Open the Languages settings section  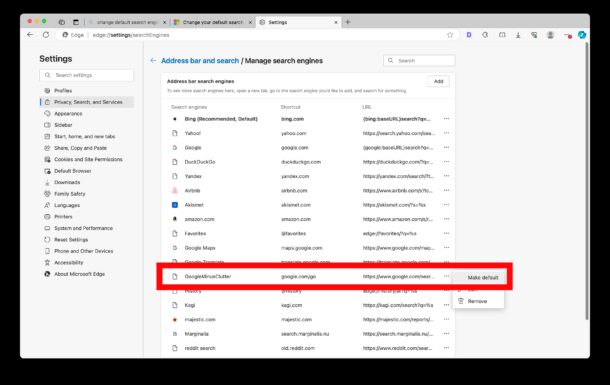[x=87, y=205]
